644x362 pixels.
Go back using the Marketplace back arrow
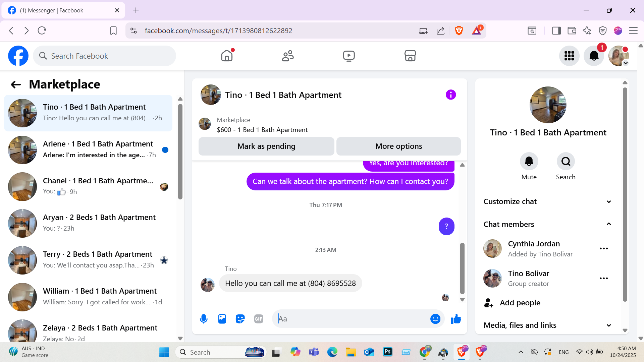(16, 84)
